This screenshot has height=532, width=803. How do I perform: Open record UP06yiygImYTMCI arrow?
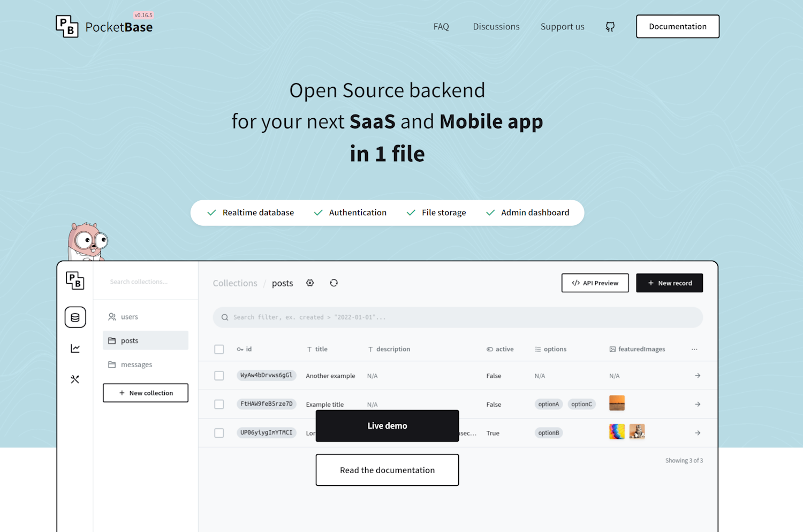coord(698,433)
